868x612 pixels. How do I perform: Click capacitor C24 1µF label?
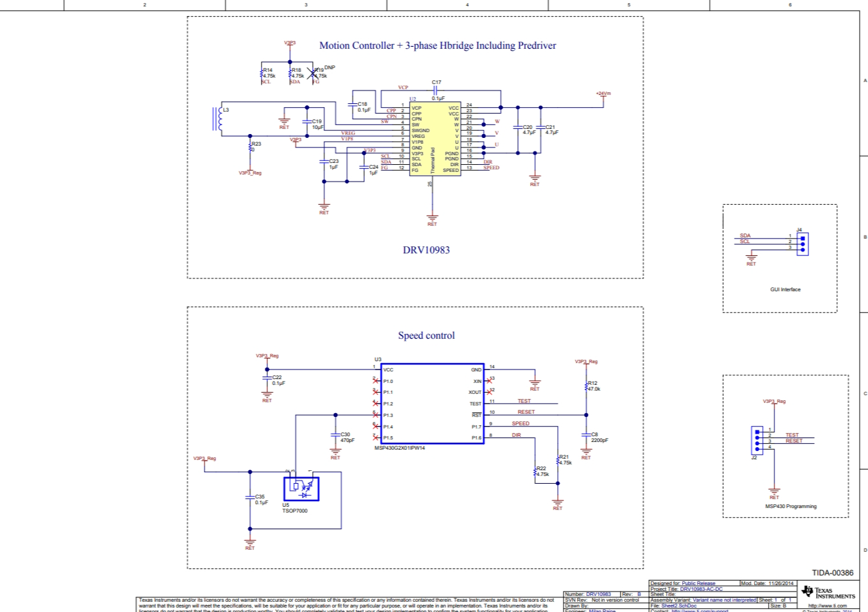pyautogui.click(x=373, y=170)
